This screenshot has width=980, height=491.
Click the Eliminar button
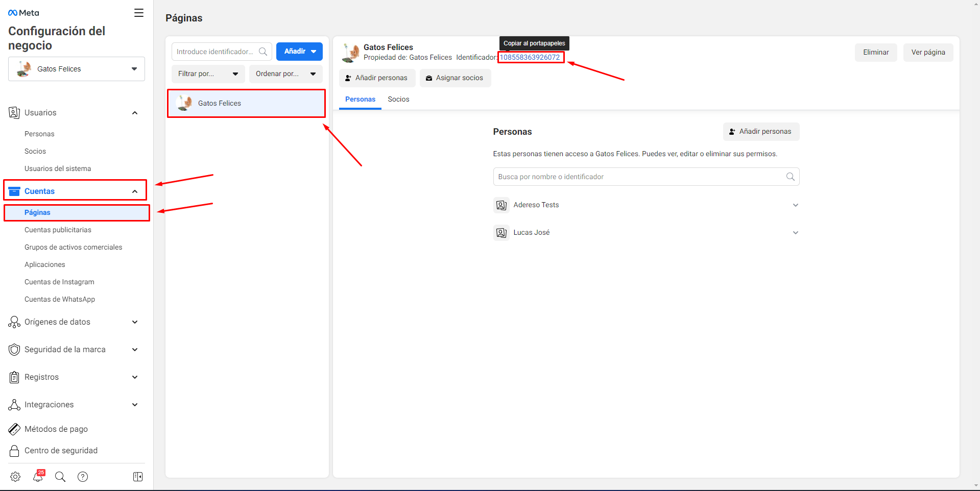(876, 53)
